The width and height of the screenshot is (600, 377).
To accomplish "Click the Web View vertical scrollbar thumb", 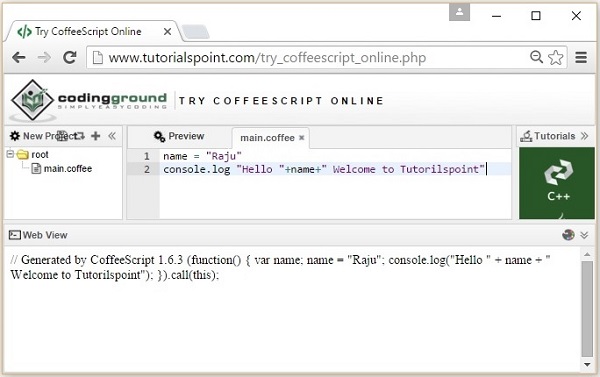I will pos(587,308).
